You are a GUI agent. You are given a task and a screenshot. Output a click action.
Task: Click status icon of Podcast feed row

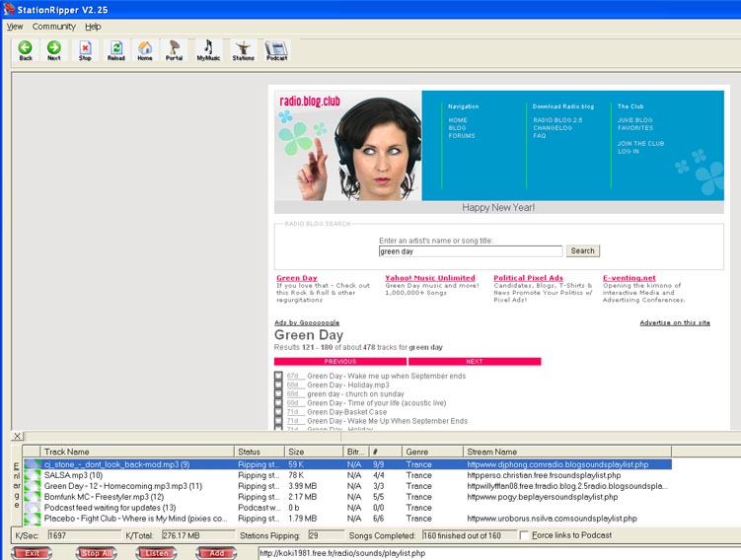[32, 508]
